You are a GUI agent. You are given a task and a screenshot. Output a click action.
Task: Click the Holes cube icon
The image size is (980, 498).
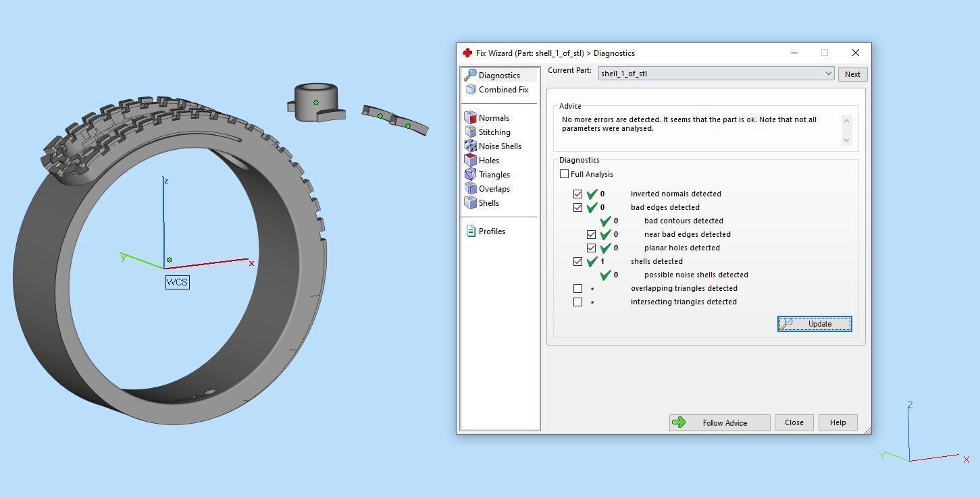coord(470,160)
